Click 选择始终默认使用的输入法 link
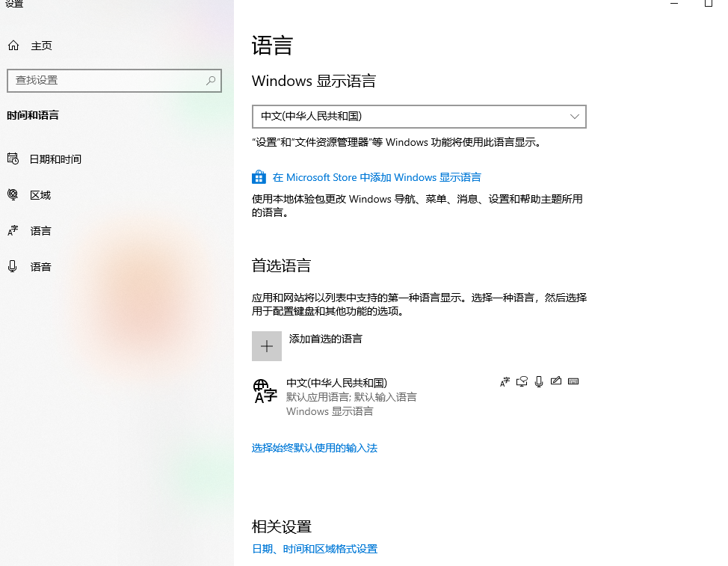The width and height of the screenshot is (728, 566). pos(315,448)
